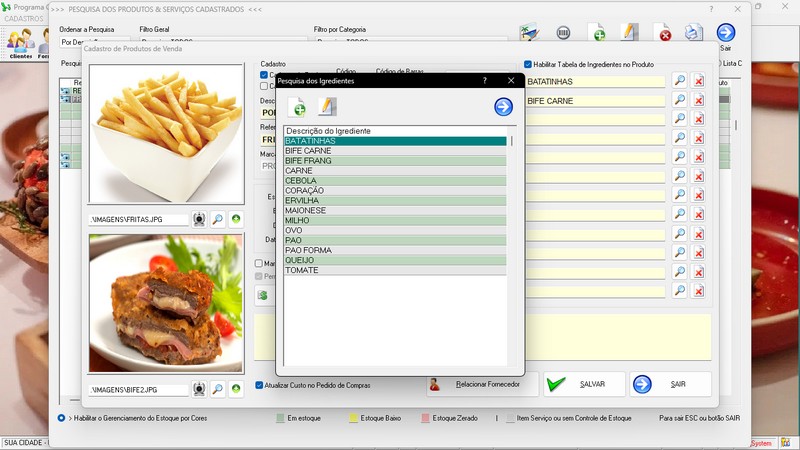Click Relacionar Fornecedor button
This screenshot has height=450, width=800.
[482, 384]
